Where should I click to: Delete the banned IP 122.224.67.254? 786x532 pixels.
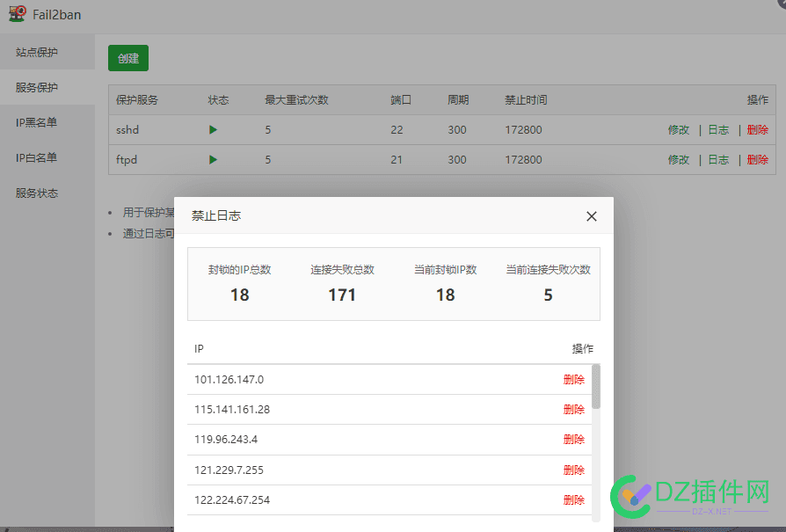(574, 499)
